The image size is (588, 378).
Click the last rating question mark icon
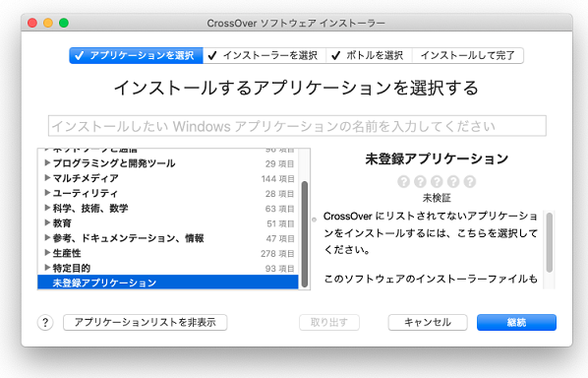coord(469,182)
